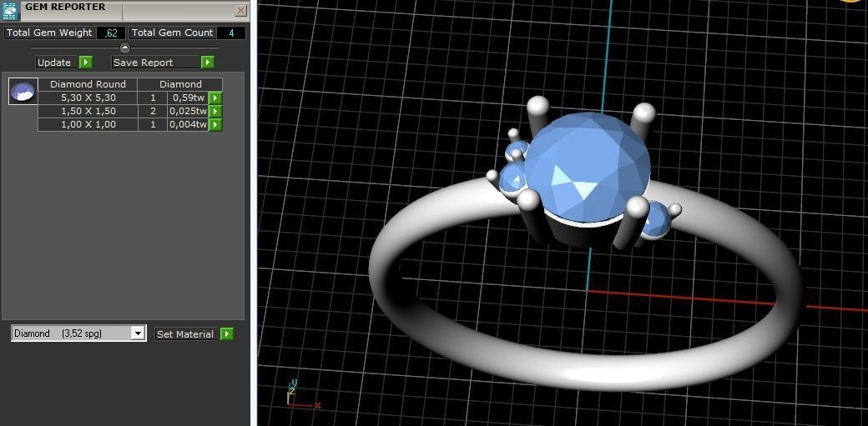Click green arrow on the 0,004tw row
This screenshot has width=868, height=426.
[x=215, y=124]
